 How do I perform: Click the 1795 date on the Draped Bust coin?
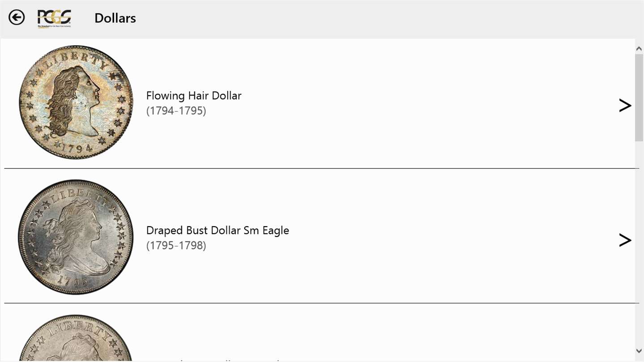(73, 282)
